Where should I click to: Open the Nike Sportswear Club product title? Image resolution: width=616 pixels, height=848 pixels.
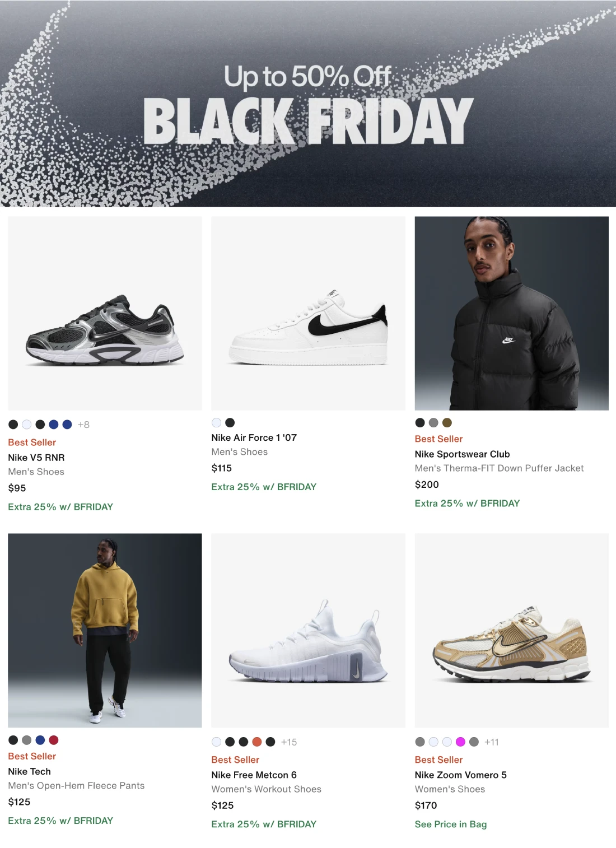[462, 454]
